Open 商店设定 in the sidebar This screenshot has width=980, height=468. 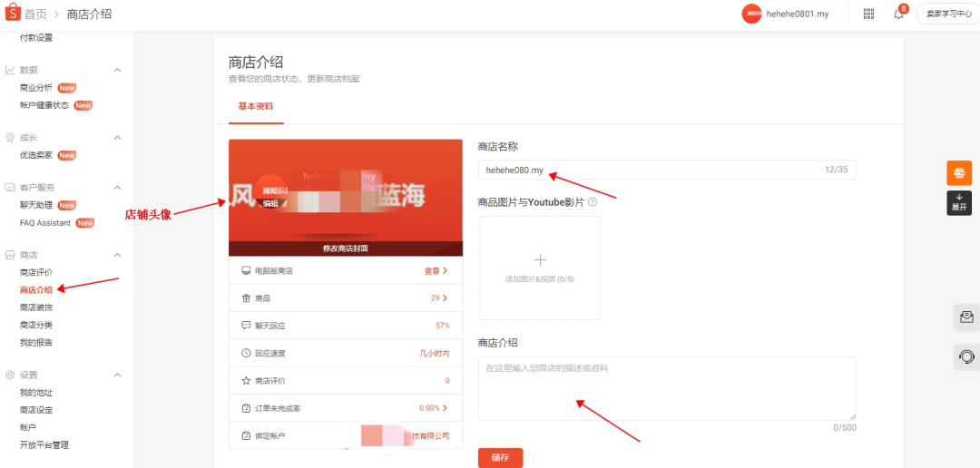[36, 410]
